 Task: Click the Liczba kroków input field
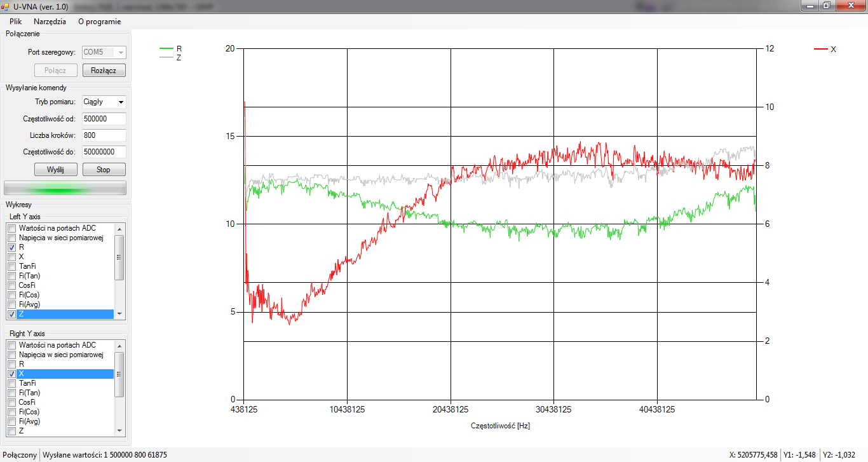(104, 135)
